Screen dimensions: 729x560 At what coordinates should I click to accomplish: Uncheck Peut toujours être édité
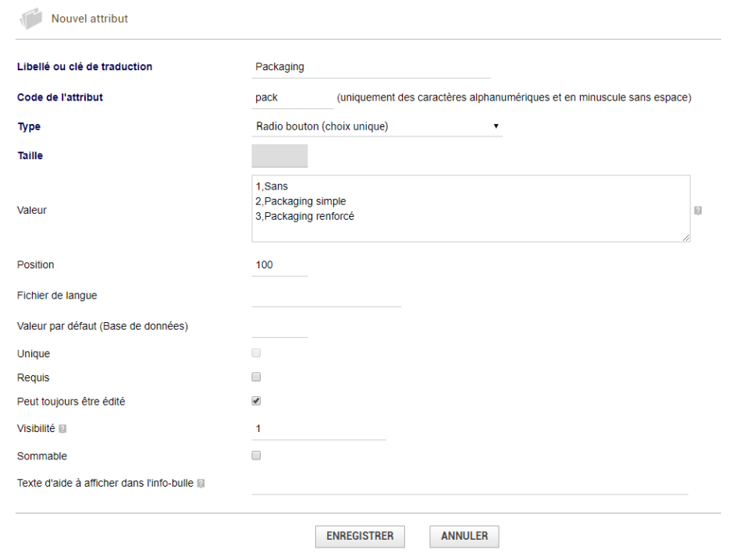pos(256,401)
